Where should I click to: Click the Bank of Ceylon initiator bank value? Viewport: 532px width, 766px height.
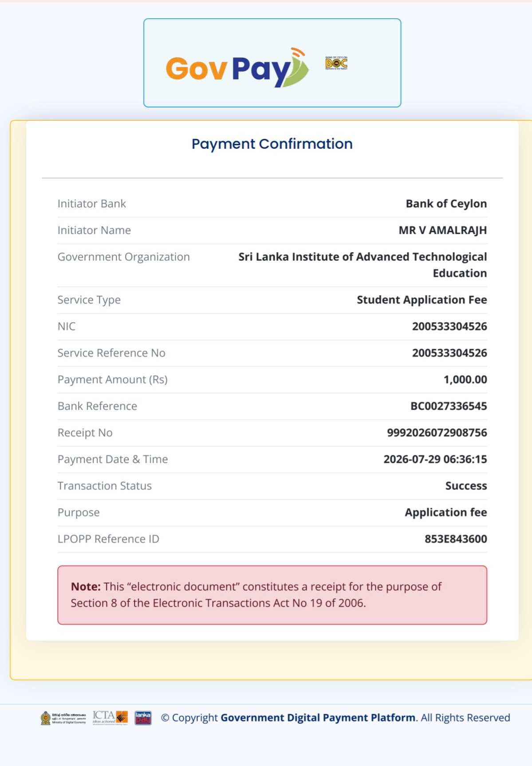[x=446, y=204]
